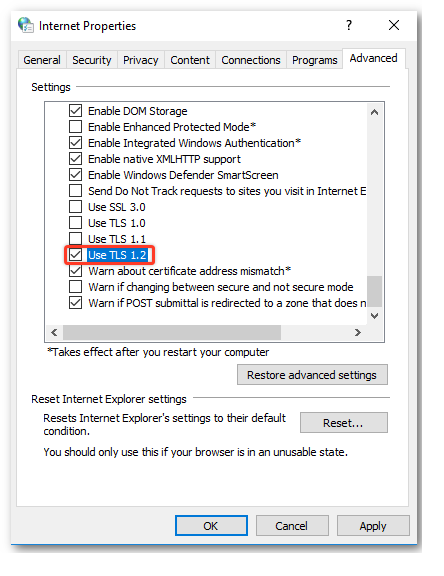Click the horizontal scroll left arrow
Viewport: 444px width, 576px height.
[x=54, y=332]
